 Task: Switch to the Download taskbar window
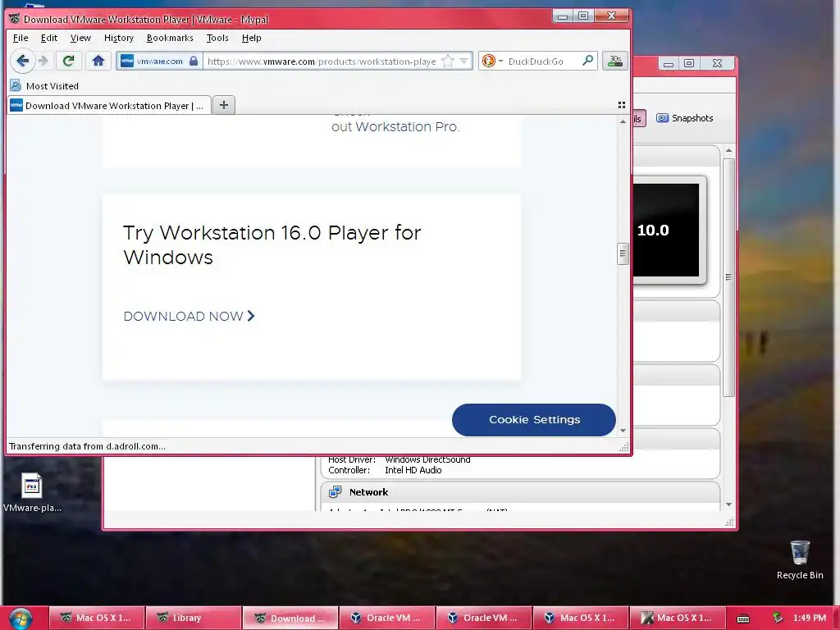[290, 618]
